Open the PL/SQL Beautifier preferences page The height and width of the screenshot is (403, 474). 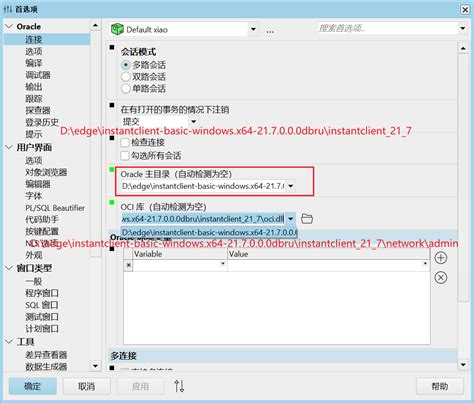click(x=55, y=208)
